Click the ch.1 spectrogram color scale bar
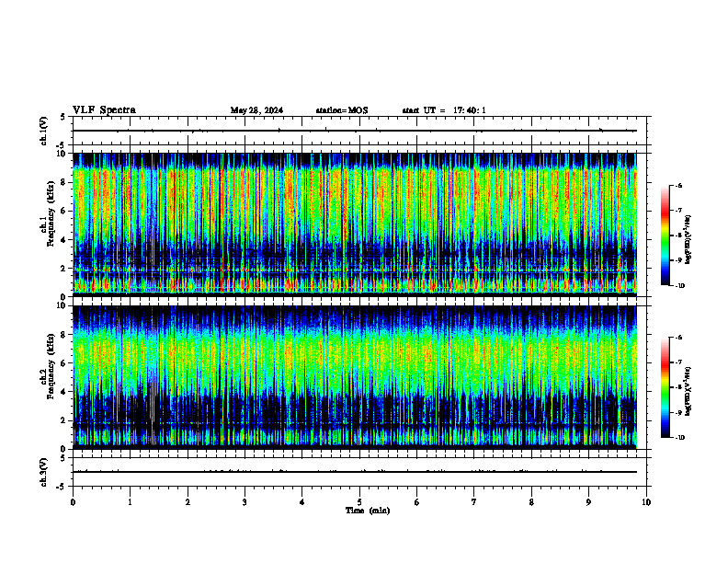 [665, 236]
